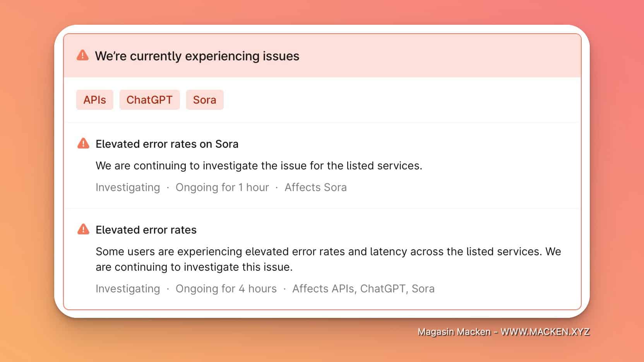
Task: Click 'Affects APIs, ChatGPT, Sora' text
Action: pyautogui.click(x=363, y=289)
